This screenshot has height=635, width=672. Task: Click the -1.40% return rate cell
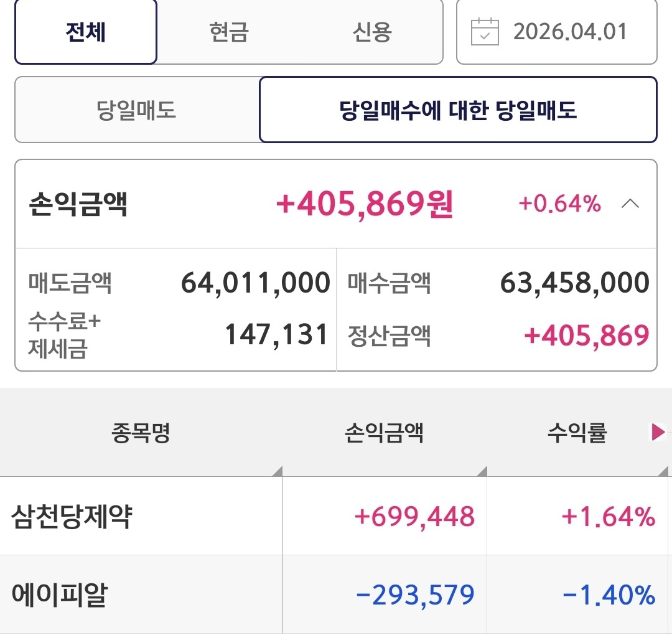click(609, 595)
